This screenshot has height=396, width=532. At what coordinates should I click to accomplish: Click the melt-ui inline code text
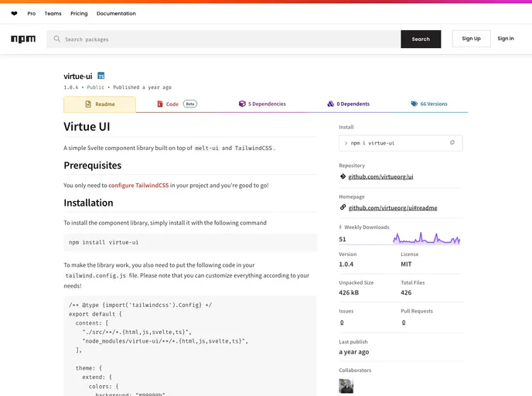coord(206,148)
